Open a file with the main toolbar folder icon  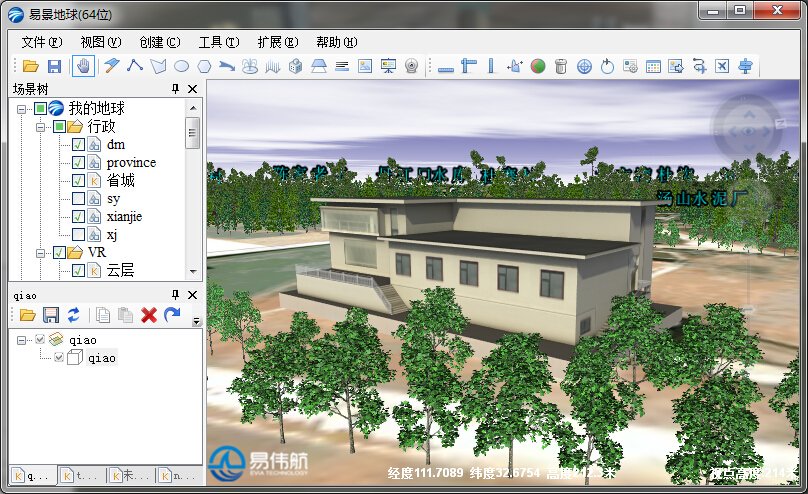point(31,66)
